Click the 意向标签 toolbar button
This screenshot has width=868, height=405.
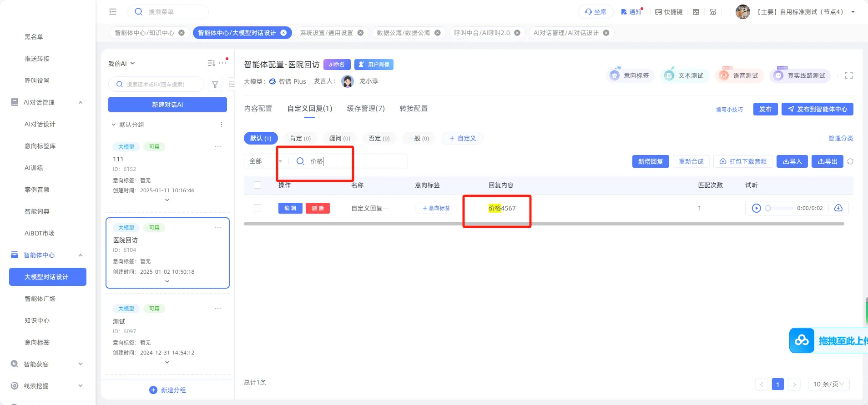pyautogui.click(x=630, y=75)
